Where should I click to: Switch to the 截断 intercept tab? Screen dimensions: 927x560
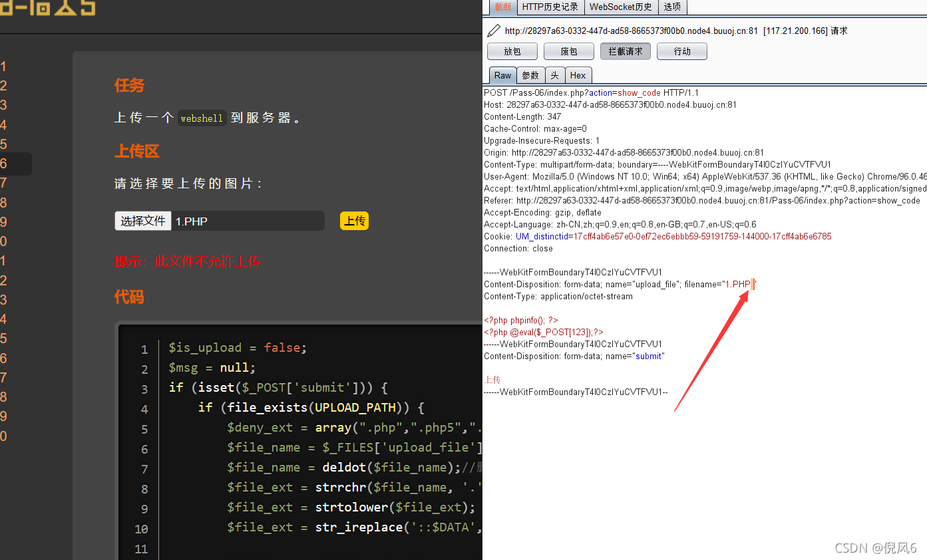(x=503, y=7)
